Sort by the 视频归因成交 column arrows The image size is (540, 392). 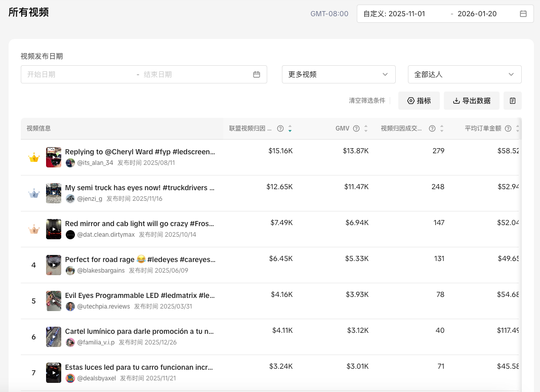[442, 128]
